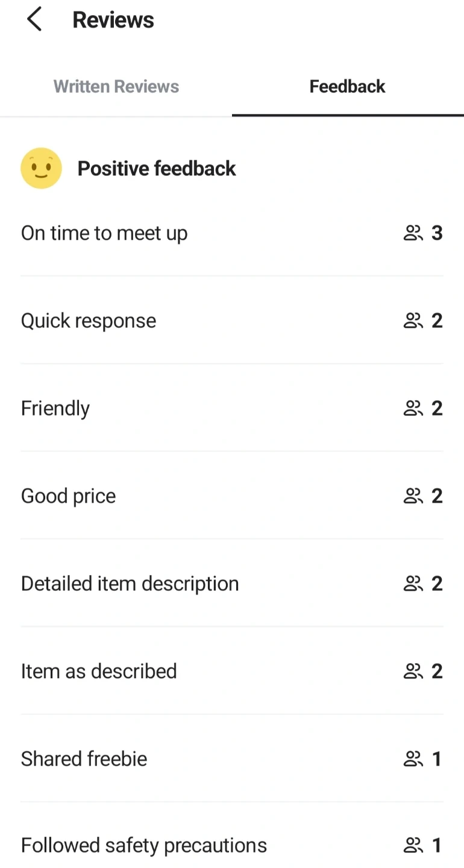Switch to the Written Reviews tab

pyautogui.click(x=116, y=87)
